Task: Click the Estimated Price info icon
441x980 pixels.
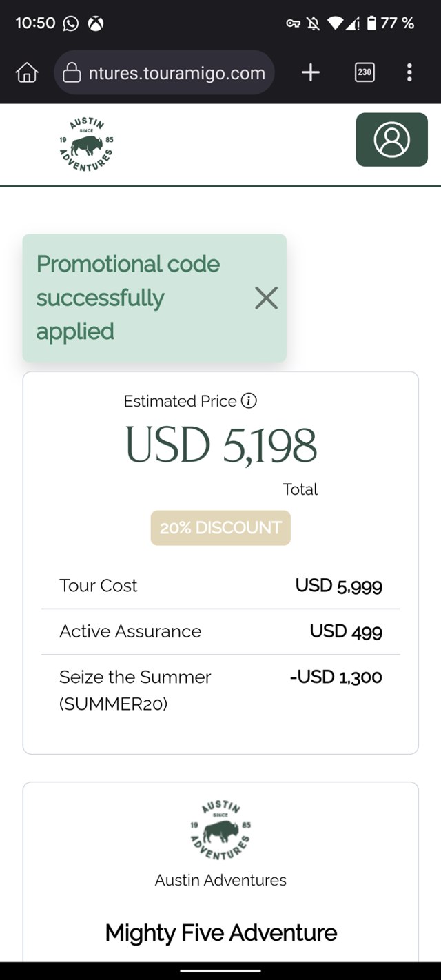Action: tap(249, 400)
